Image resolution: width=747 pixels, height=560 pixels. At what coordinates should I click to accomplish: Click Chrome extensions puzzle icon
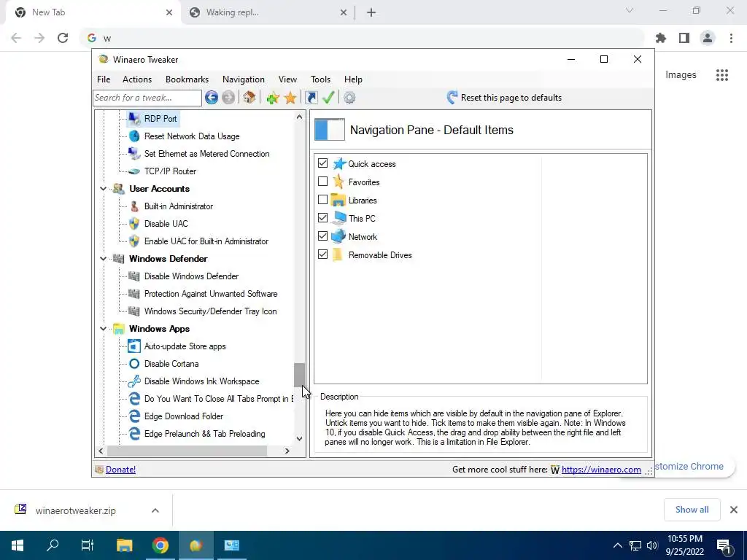[661, 38]
